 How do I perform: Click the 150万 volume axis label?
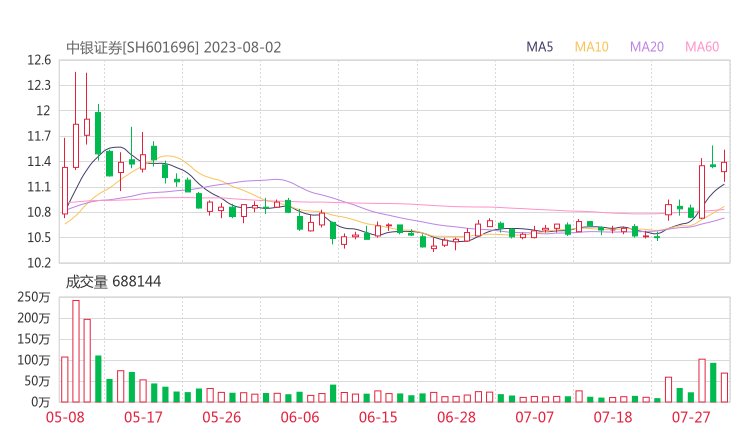[x=34, y=339]
